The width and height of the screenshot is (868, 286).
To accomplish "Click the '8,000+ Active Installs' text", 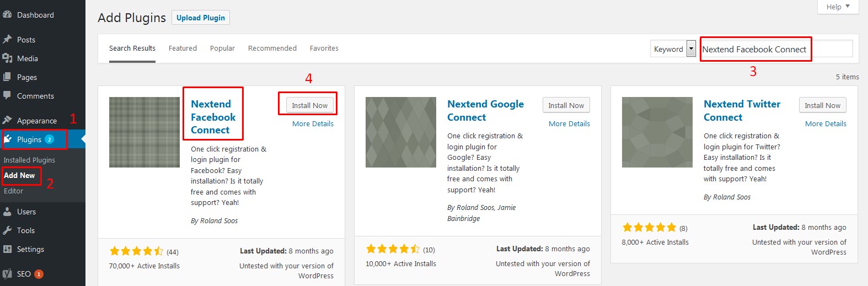I will click(x=655, y=242).
